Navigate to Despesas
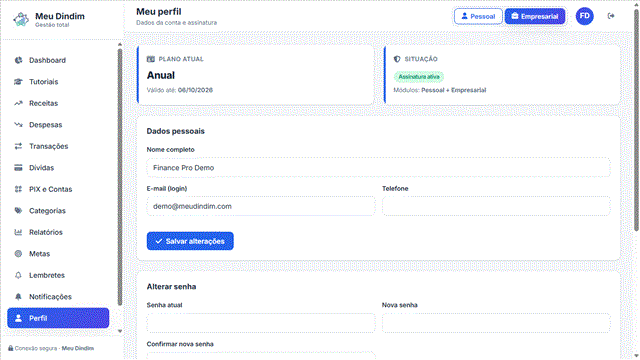This screenshot has width=640, height=360. [58, 124]
